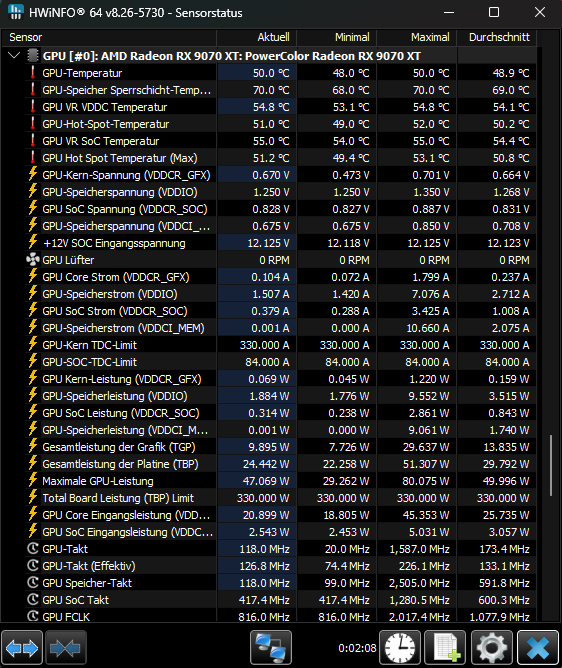562x668 pixels.
Task: Click the clock icon for GPU-Takt (Effektiv)
Action: coord(33,566)
